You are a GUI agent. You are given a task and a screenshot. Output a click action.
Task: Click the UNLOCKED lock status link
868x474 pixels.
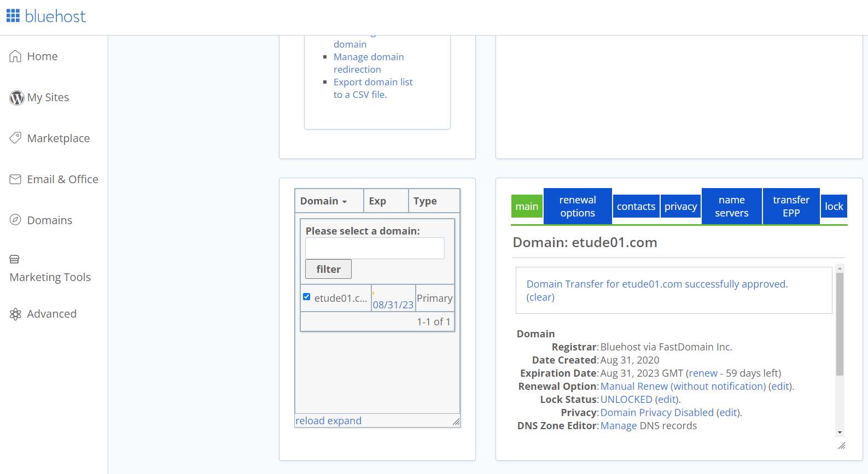[626, 399]
